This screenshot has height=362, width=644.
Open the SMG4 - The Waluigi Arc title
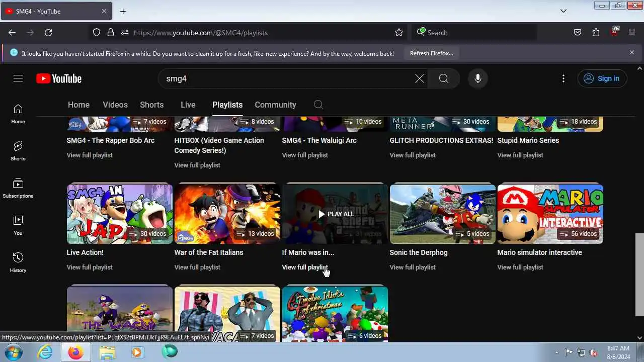319,140
